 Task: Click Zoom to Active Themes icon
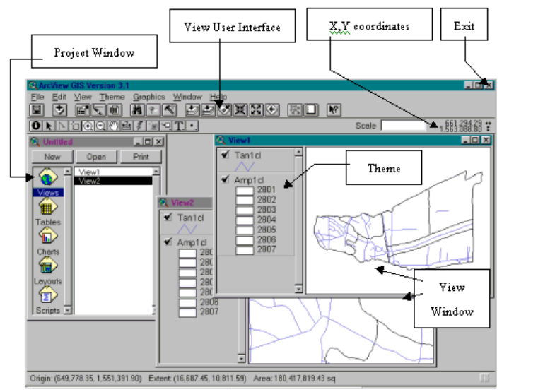208,110
